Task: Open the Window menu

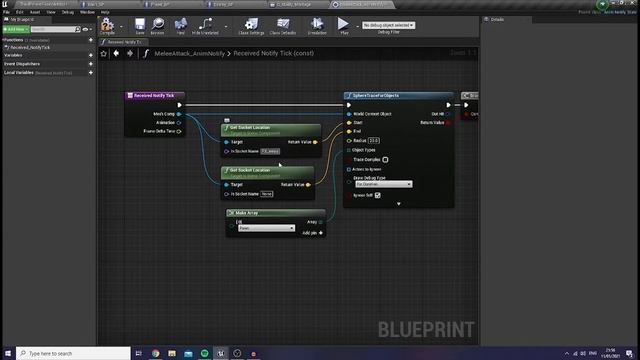Action: click(x=87, y=12)
